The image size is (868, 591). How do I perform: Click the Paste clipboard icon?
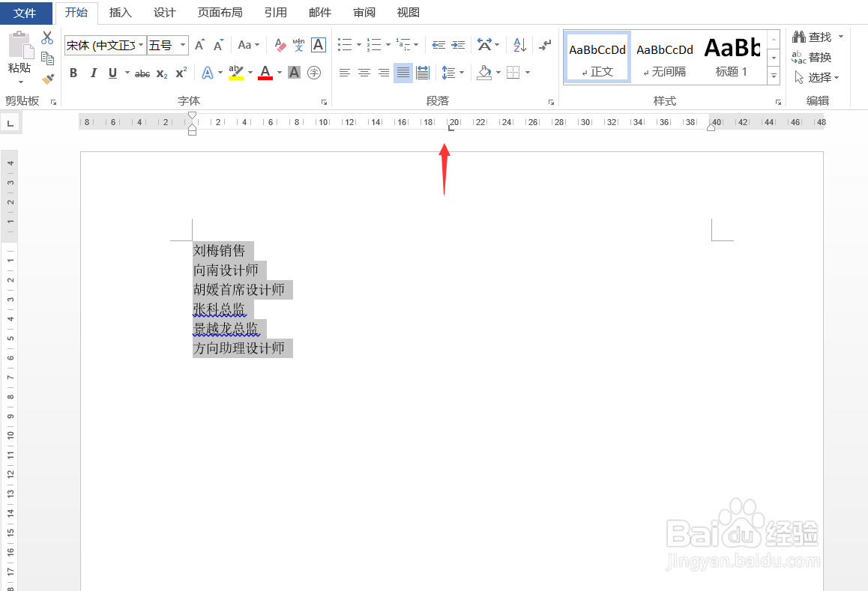coord(20,46)
